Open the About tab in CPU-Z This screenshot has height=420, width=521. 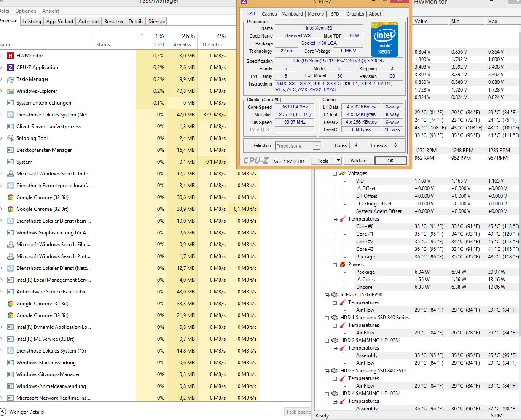(375, 14)
